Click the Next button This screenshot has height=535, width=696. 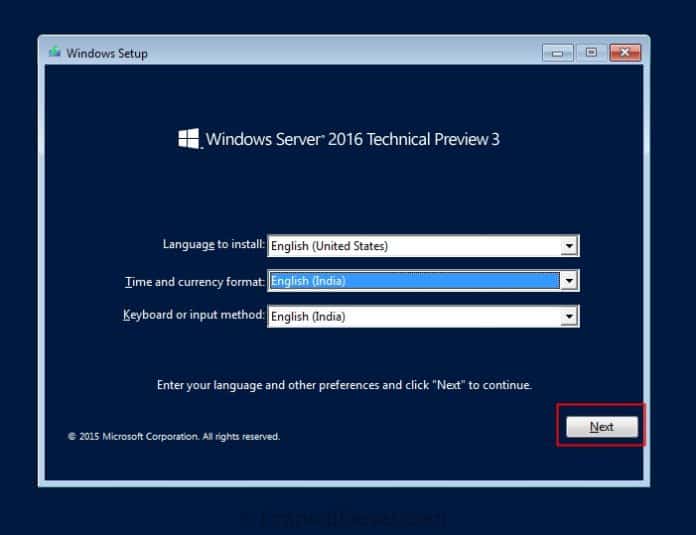tap(602, 427)
